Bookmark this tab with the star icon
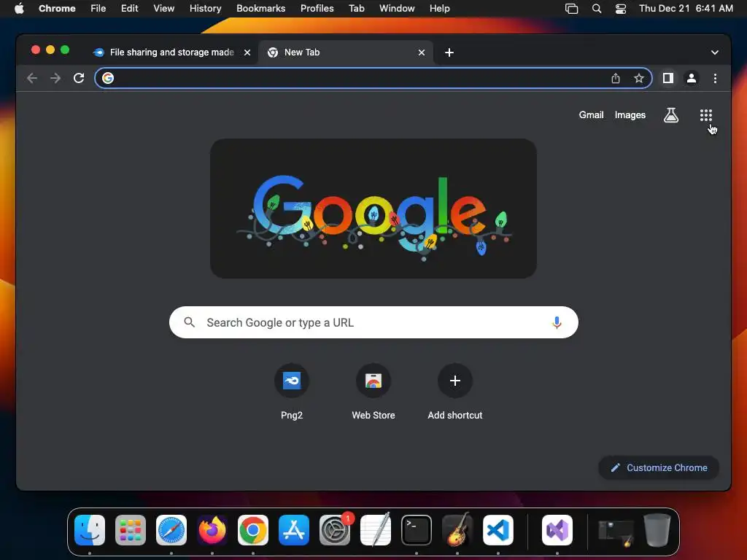Viewport: 747px width, 560px height. pyautogui.click(x=638, y=78)
